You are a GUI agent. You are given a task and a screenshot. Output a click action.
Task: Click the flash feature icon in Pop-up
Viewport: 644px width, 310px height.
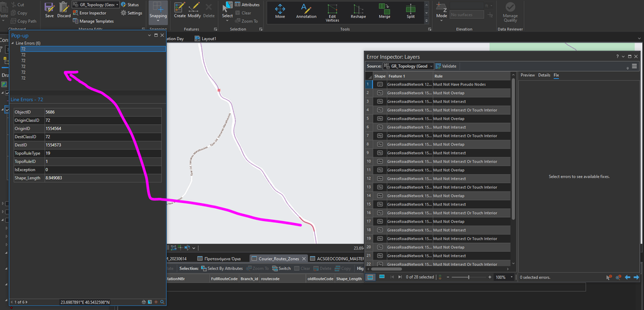[x=156, y=302]
